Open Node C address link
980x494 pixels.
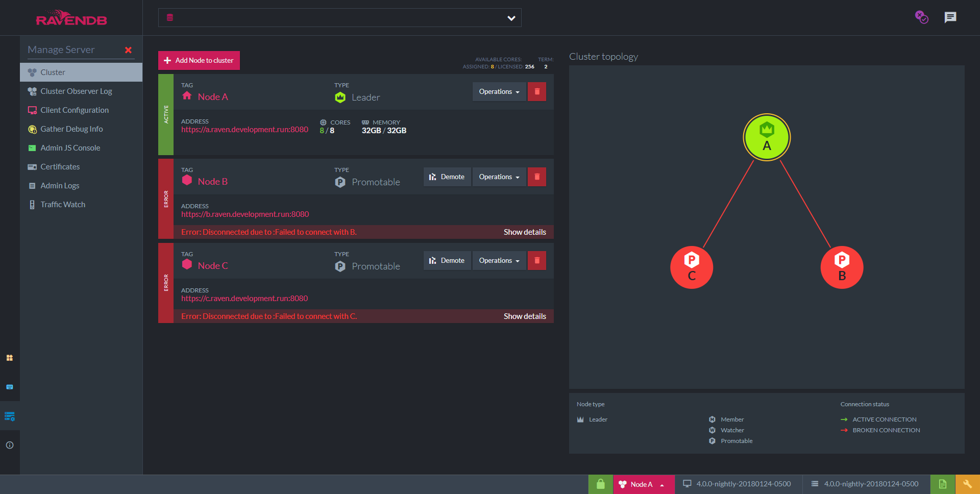tap(244, 299)
